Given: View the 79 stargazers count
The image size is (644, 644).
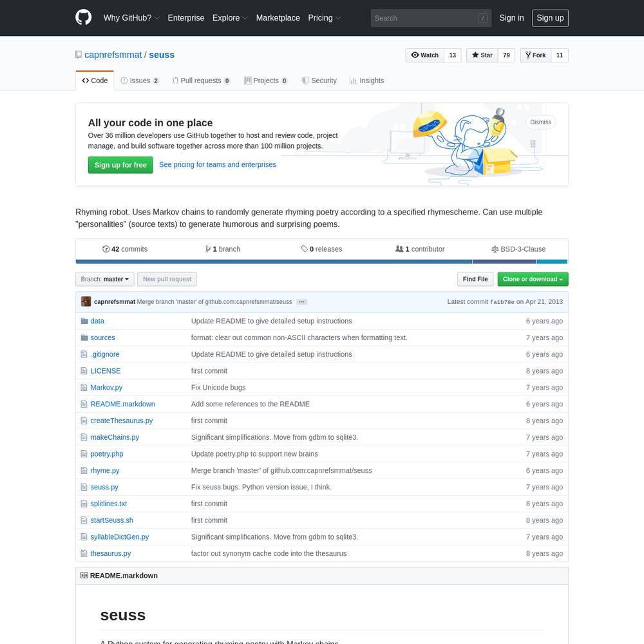Looking at the screenshot, I should click(506, 55).
